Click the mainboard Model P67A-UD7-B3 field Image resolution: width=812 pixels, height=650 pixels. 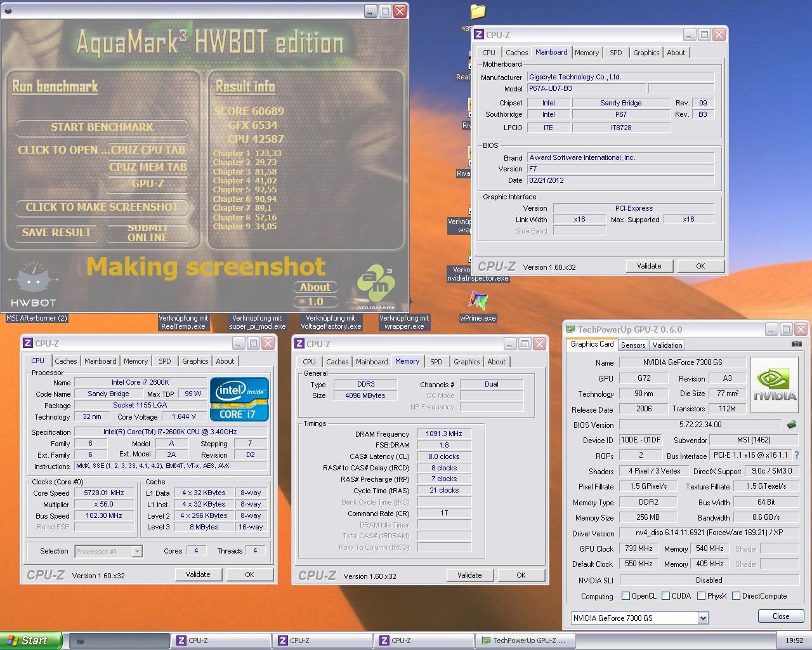[x=586, y=89]
